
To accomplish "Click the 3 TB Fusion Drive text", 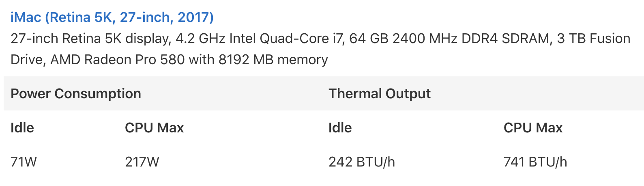I will point(594,39).
